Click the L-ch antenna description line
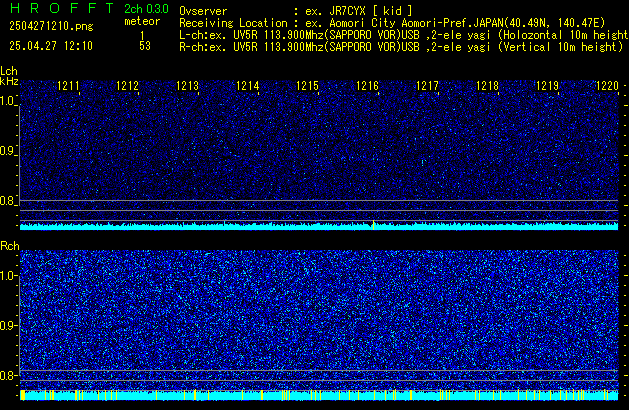Viewport: 629px width, 410px height. [x=404, y=35]
